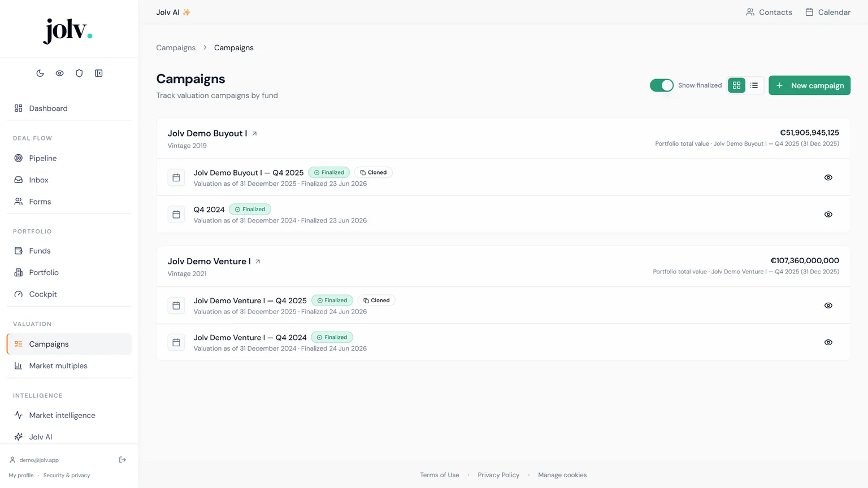Toggle dark mode moon icon
The height and width of the screenshot is (488, 868).
[x=40, y=73]
